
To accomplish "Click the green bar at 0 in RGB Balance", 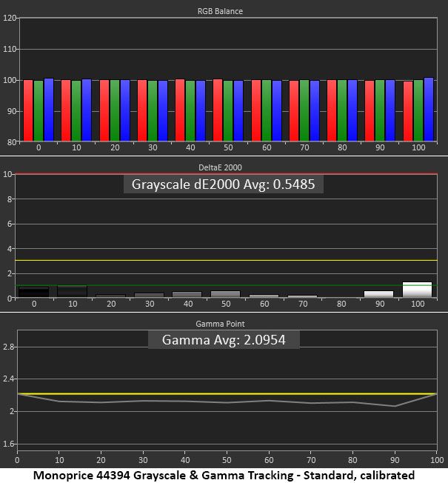I will (x=39, y=110).
